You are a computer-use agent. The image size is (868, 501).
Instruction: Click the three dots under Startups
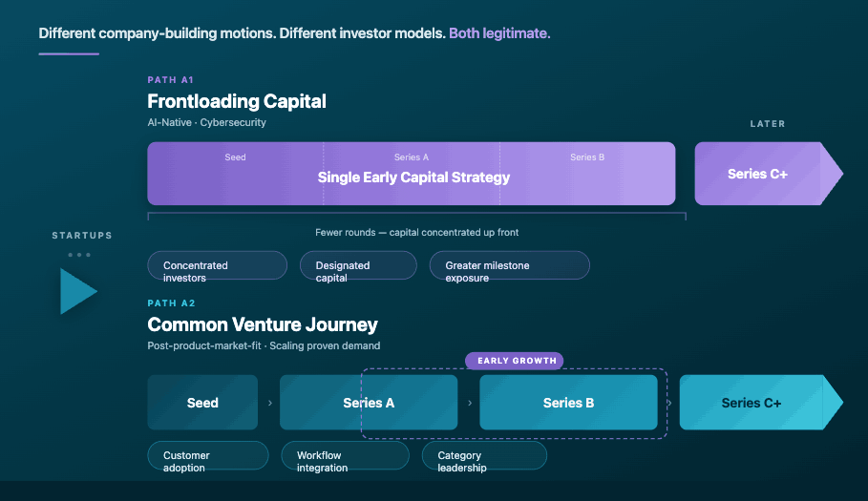coord(79,255)
